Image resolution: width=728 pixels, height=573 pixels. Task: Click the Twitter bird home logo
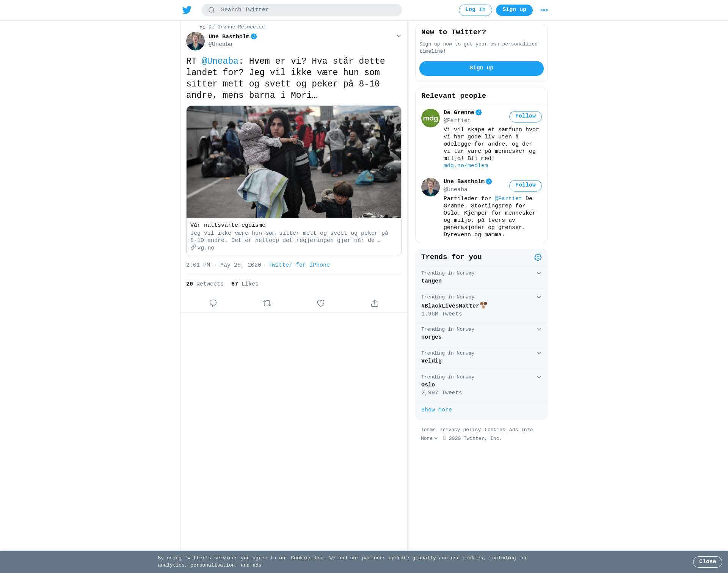click(x=187, y=10)
